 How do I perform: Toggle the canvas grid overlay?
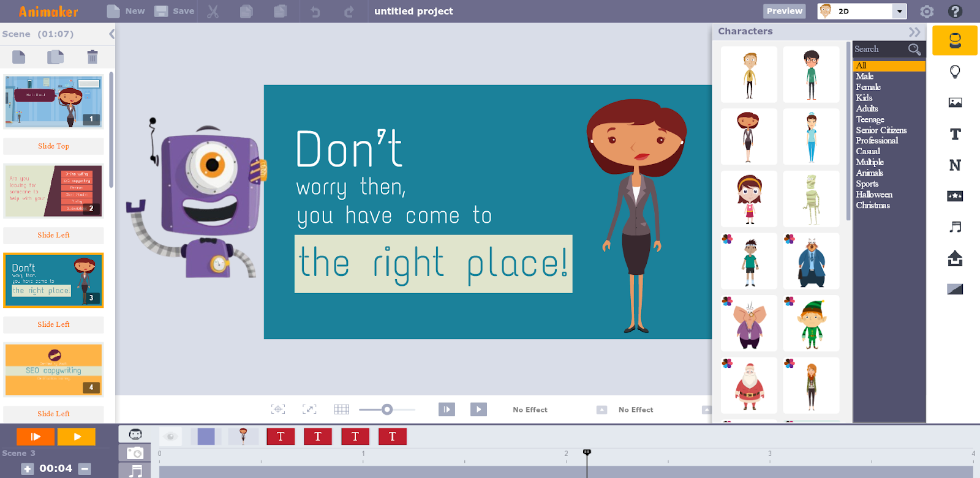click(341, 409)
